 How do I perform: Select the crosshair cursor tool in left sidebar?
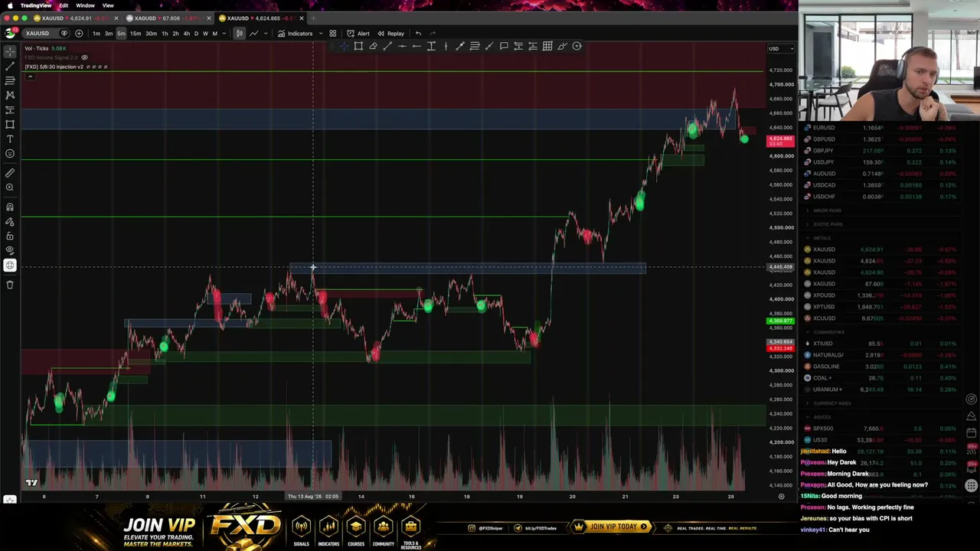point(10,51)
